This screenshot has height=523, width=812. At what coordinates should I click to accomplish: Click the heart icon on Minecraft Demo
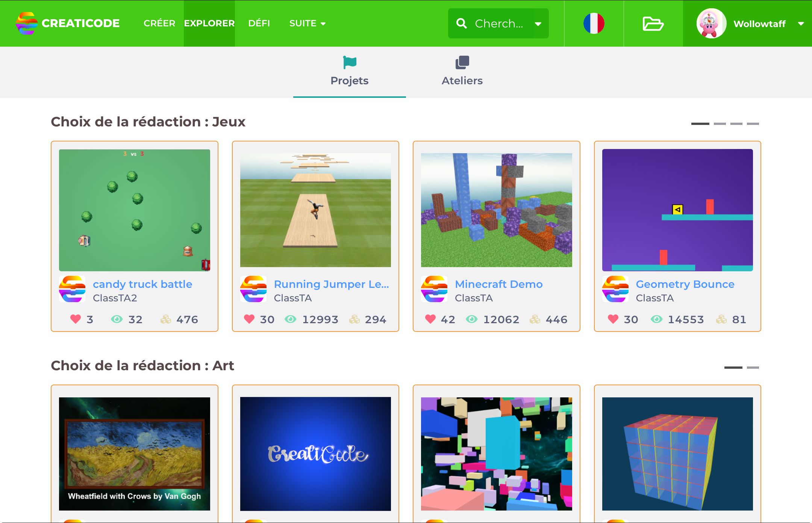pyautogui.click(x=430, y=319)
